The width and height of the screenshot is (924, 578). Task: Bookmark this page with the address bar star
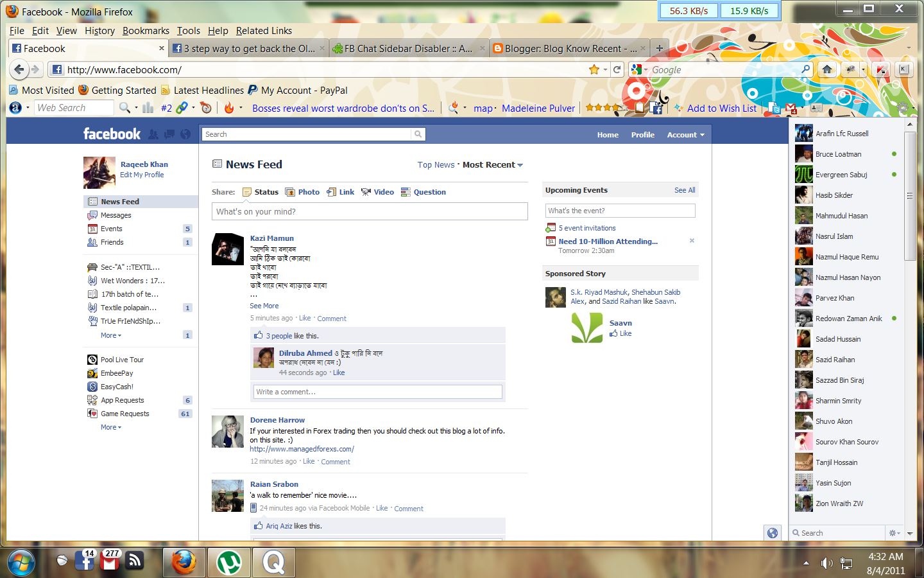click(x=595, y=69)
